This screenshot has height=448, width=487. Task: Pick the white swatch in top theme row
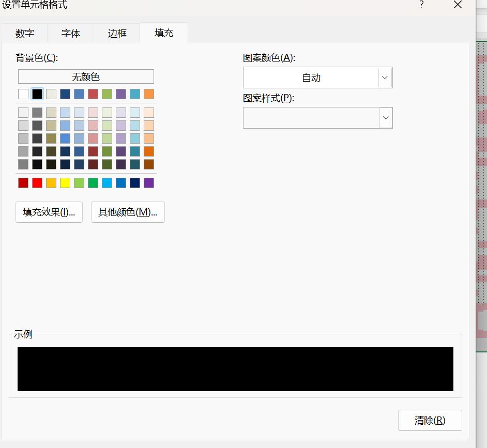tap(23, 94)
